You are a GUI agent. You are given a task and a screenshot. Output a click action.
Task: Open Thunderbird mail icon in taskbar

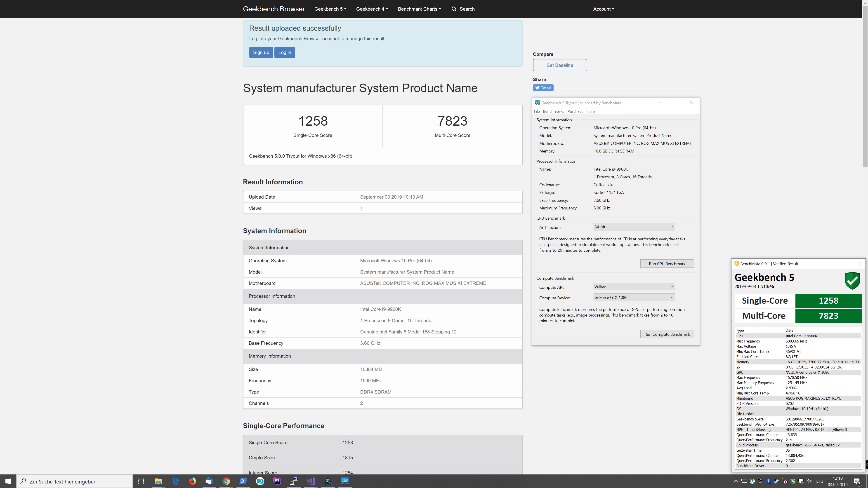[x=209, y=481]
